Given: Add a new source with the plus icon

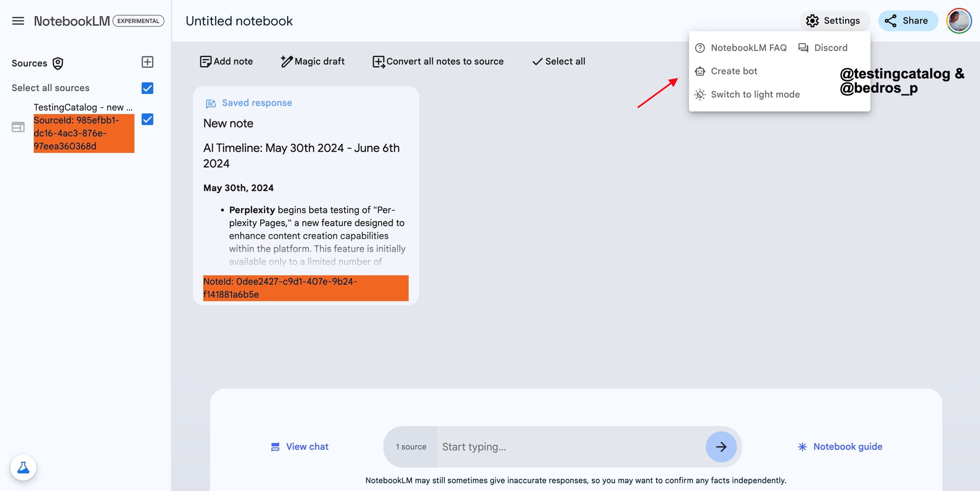Looking at the screenshot, I should point(147,62).
